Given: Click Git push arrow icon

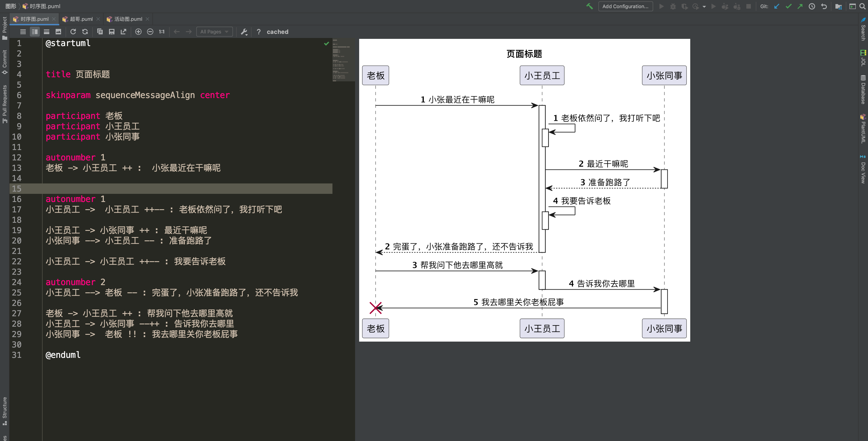Looking at the screenshot, I should point(800,6).
